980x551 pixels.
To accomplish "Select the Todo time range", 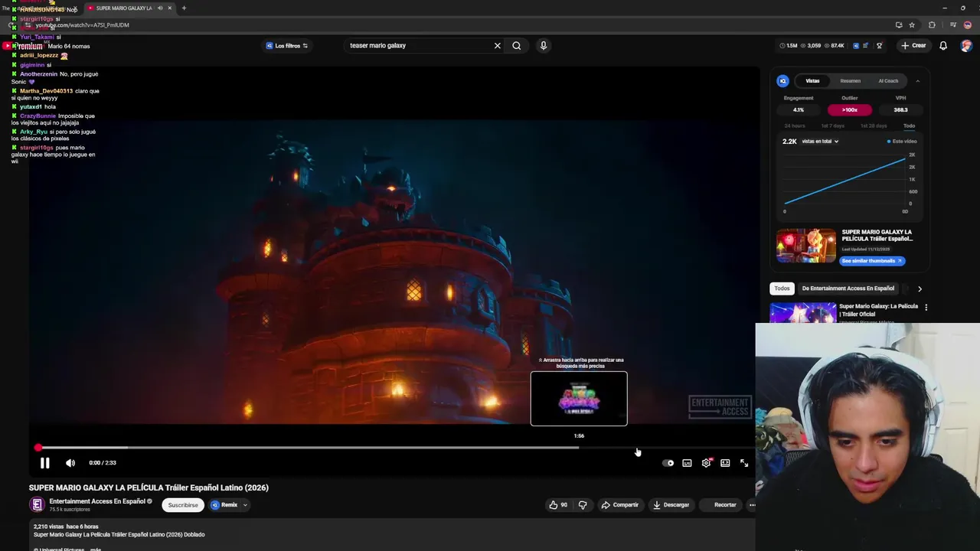I will [909, 126].
